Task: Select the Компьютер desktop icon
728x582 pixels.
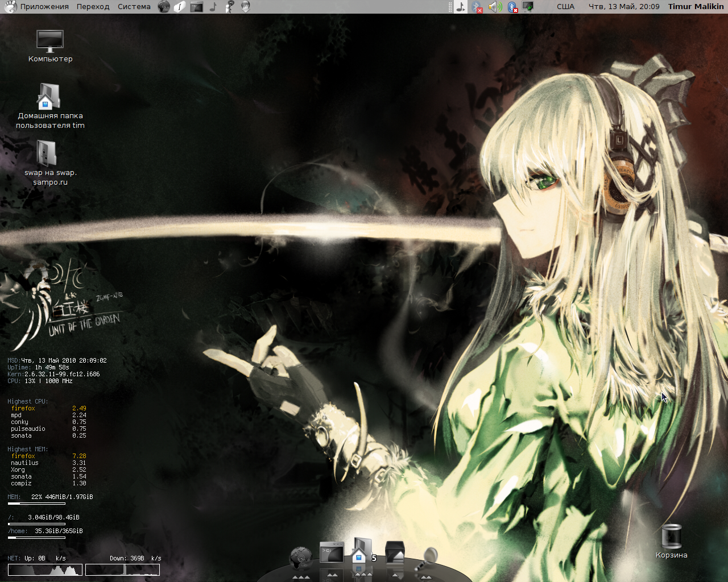Action: (50, 41)
